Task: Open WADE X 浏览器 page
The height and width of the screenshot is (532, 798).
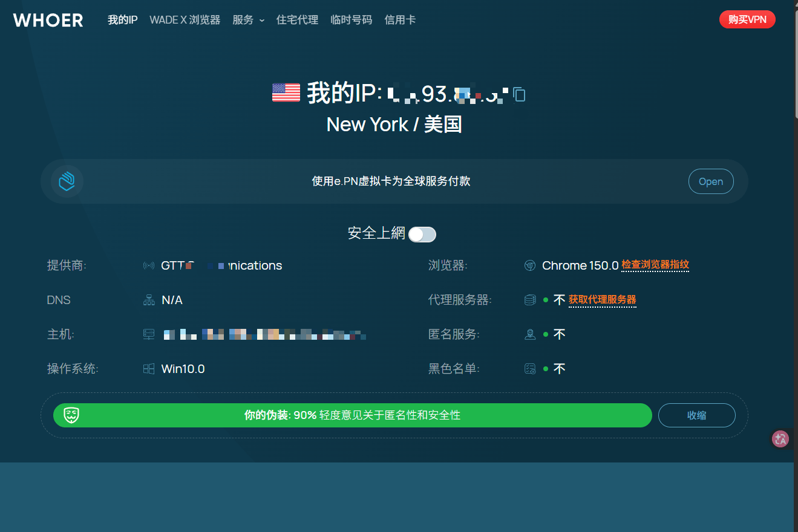Action: [185, 20]
